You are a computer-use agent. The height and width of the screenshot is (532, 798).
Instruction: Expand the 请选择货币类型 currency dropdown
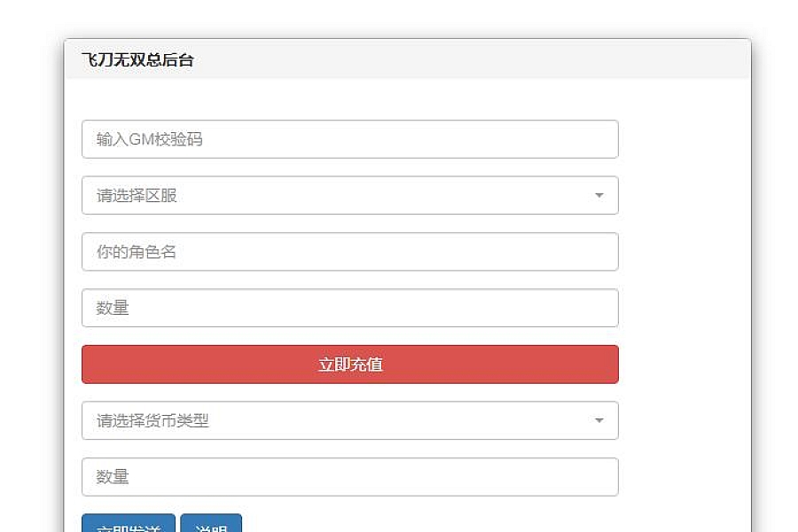[x=349, y=420]
